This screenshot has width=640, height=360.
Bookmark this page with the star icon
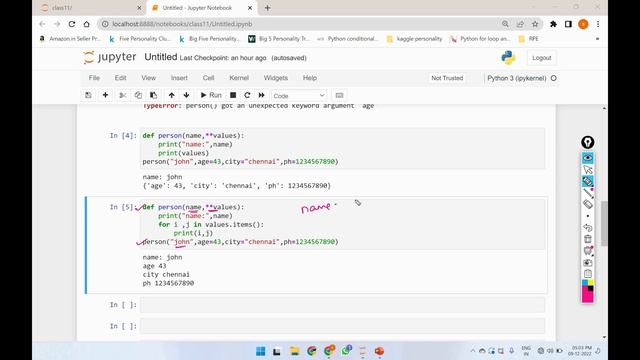pyautogui.click(x=535, y=24)
